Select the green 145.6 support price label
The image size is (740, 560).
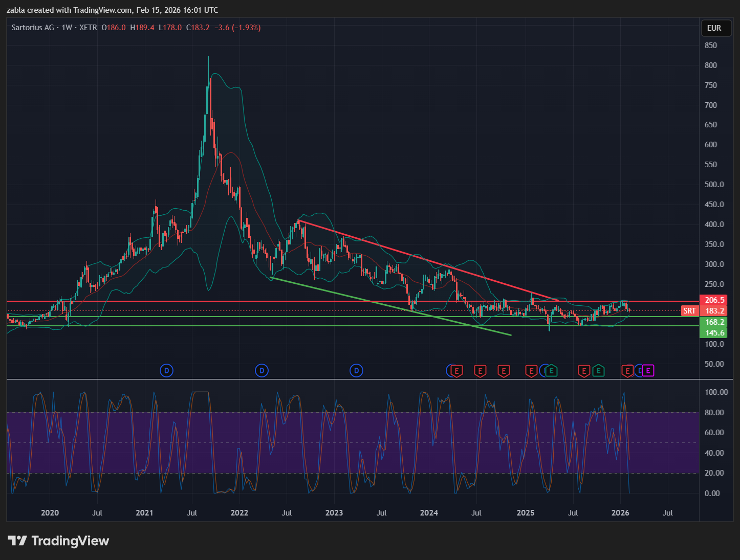[714, 333]
